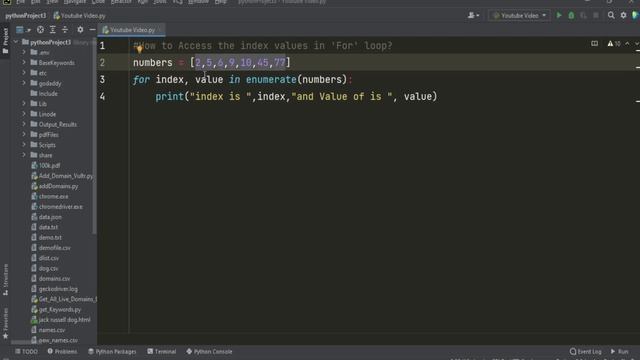Toggle the Structure side tab

click(5, 280)
